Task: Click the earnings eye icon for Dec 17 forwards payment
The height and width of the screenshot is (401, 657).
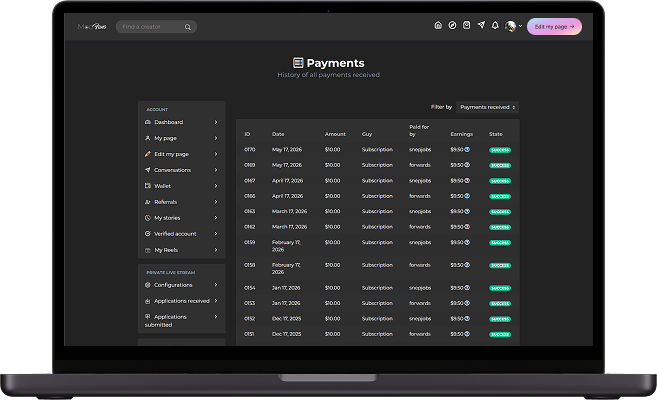Action: click(x=467, y=334)
